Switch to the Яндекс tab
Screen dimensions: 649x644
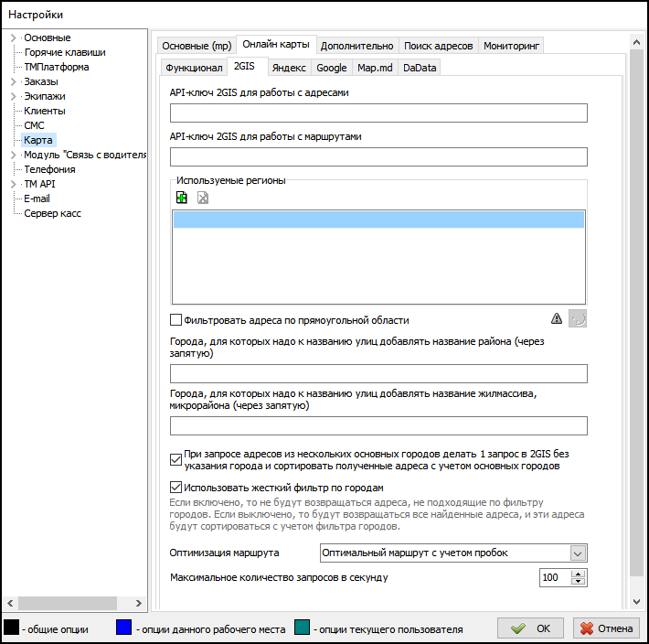point(289,67)
